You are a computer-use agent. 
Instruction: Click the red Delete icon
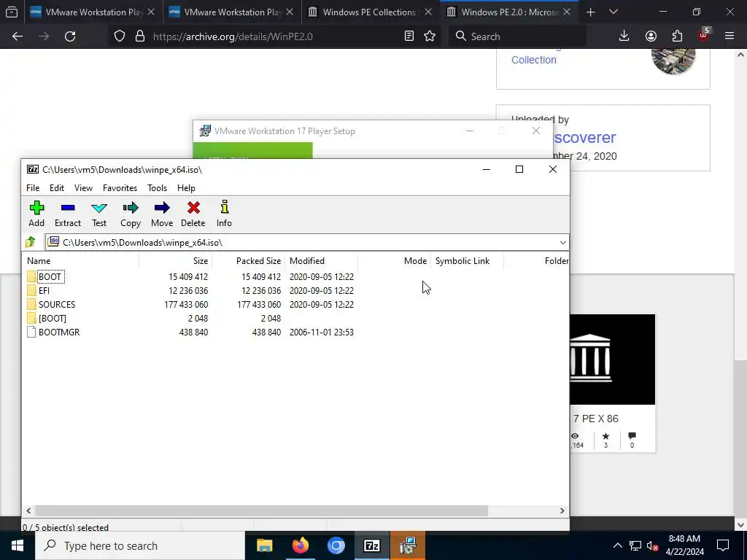(x=193, y=214)
